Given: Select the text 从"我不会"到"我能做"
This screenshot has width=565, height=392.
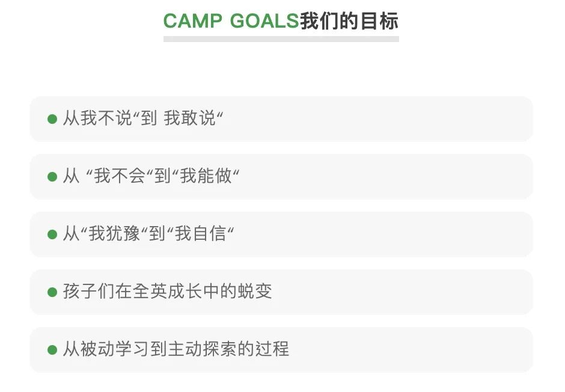Looking at the screenshot, I should click(x=151, y=176).
